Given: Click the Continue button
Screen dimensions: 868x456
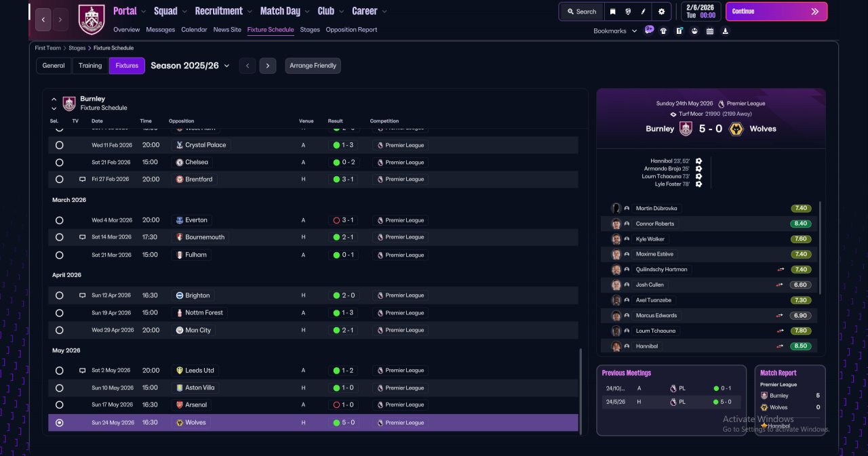Looking at the screenshot, I should point(776,12).
